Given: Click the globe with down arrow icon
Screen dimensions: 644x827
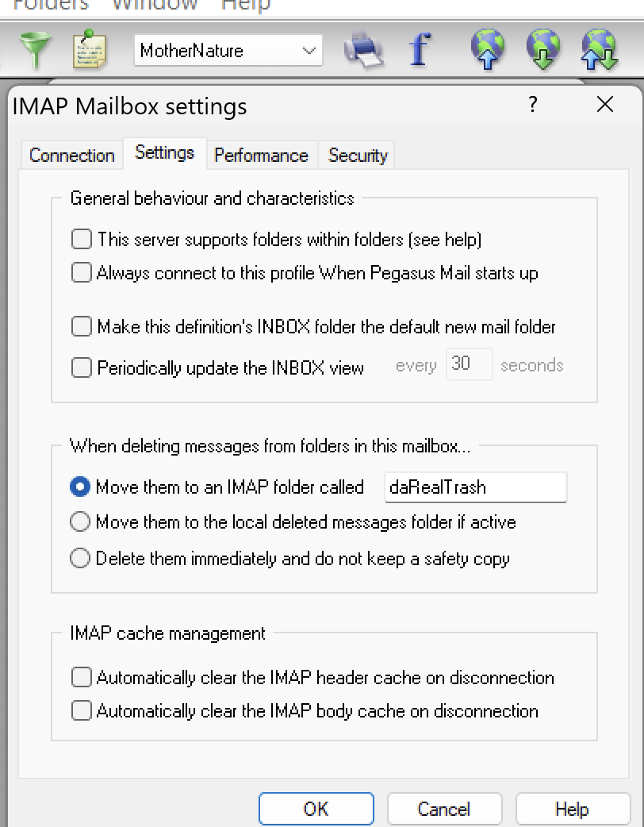Looking at the screenshot, I should tap(543, 50).
